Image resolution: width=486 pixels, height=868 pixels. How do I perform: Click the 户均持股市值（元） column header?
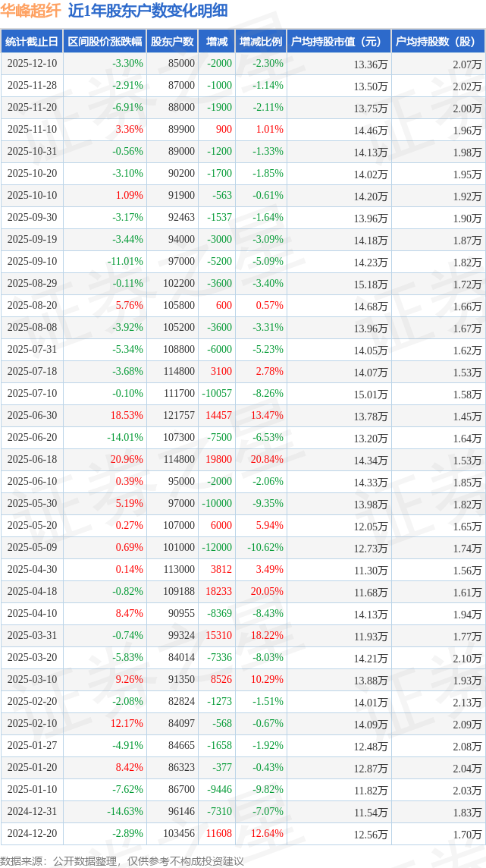click(x=339, y=42)
